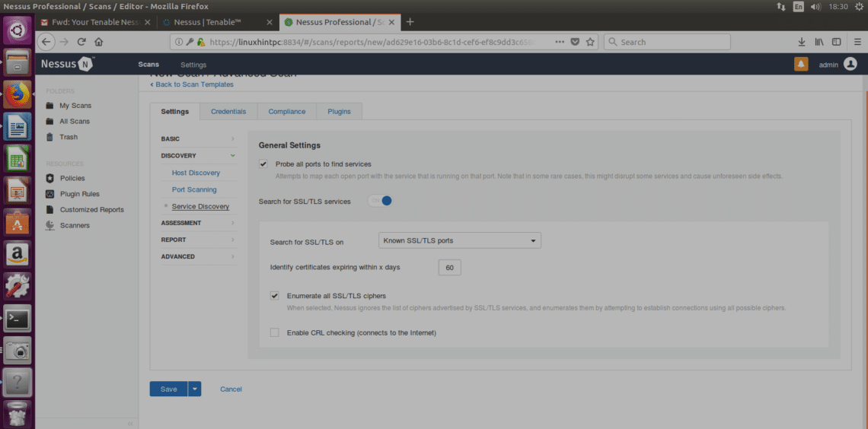Enable CRL checking checkbox

(x=275, y=333)
